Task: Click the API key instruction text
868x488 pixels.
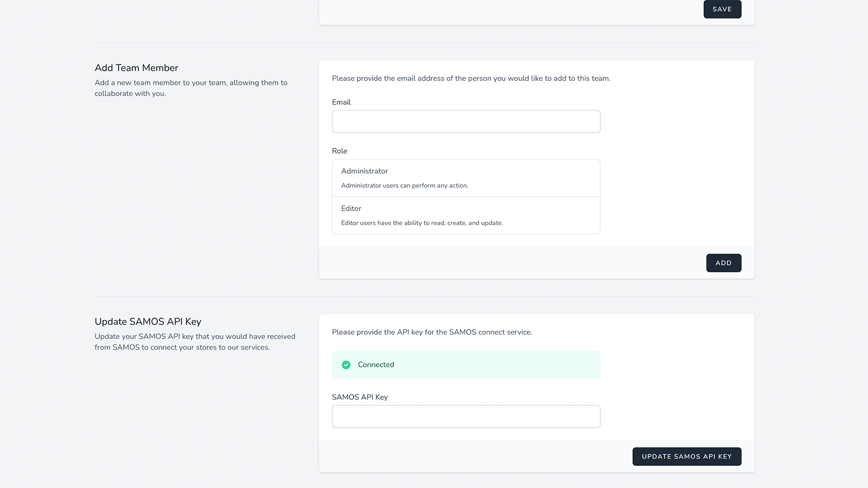Action: point(432,332)
